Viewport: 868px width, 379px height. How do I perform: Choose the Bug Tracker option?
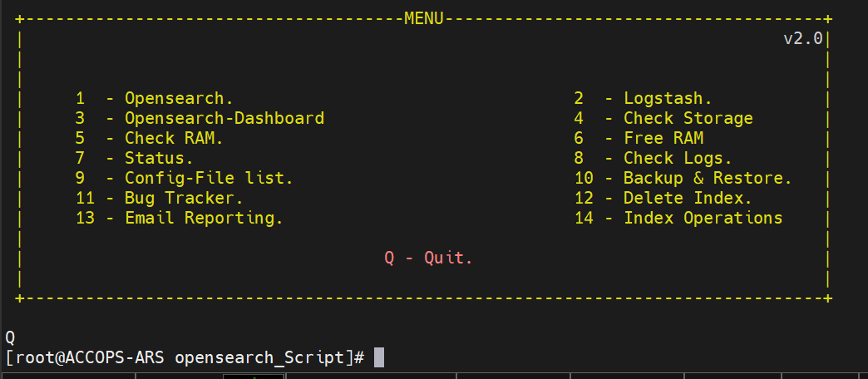click(159, 198)
